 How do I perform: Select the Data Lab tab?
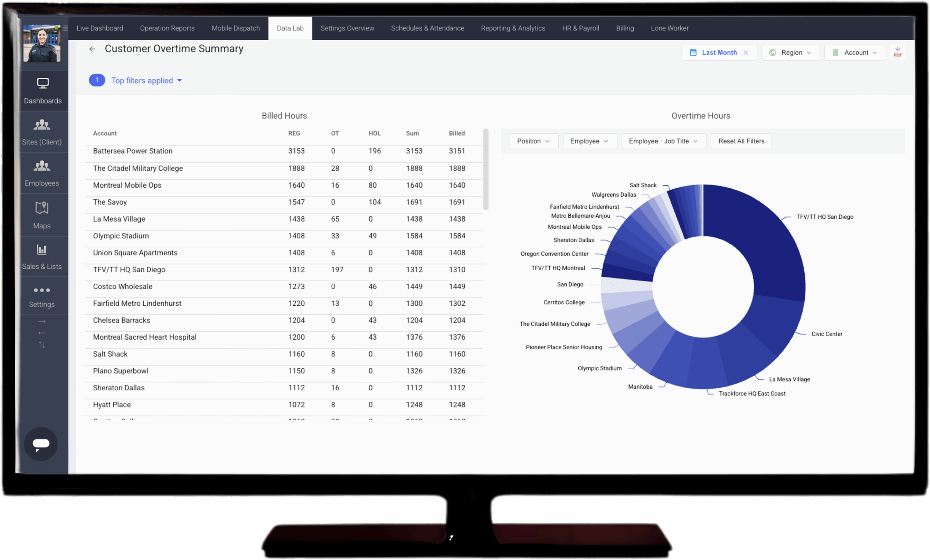click(x=290, y=28)
